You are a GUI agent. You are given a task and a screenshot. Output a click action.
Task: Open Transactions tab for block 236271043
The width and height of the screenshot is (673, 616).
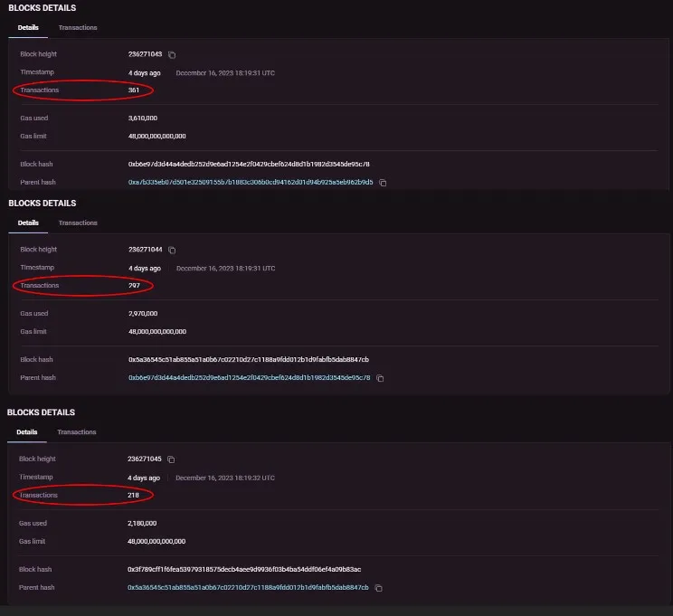coord(78,28)
